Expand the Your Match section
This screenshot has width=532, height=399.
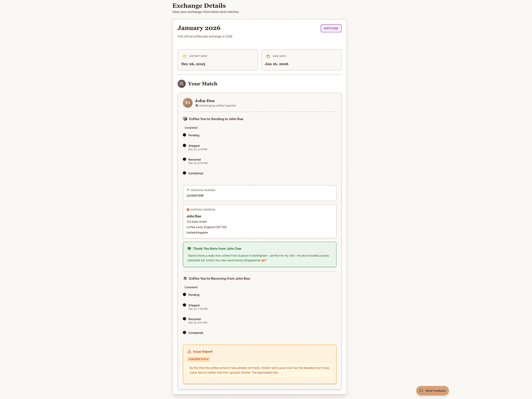(202, 83)
